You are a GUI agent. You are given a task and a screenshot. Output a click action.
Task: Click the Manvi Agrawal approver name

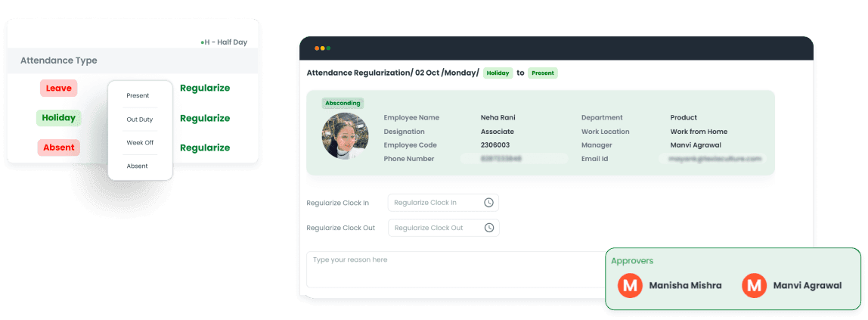(808, 286)
